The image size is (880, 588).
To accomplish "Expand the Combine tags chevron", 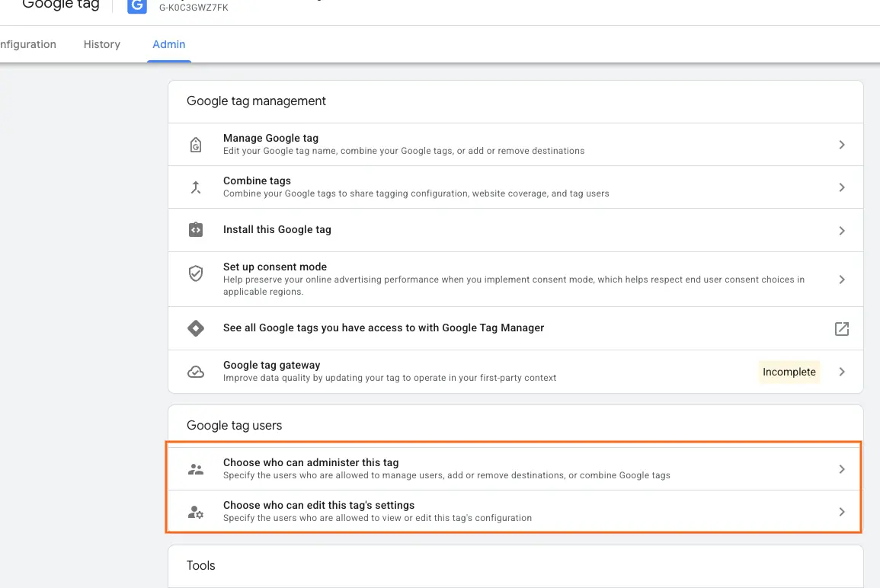I will (841, 187).
